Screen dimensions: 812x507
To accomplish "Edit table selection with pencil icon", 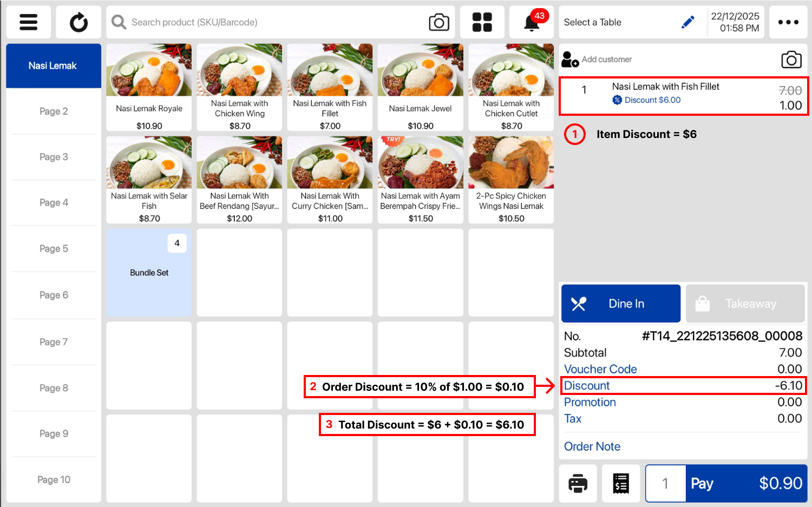I will click(x=687, y=22).
